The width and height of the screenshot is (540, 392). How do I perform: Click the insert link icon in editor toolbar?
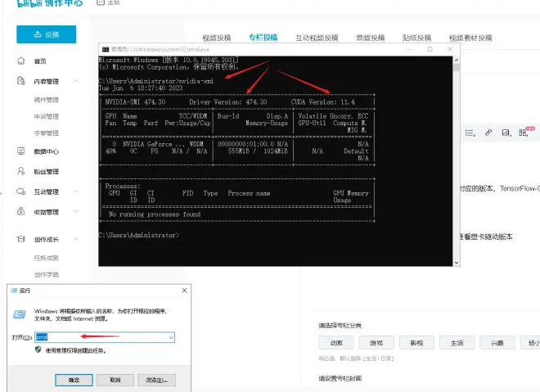(488, 133)
